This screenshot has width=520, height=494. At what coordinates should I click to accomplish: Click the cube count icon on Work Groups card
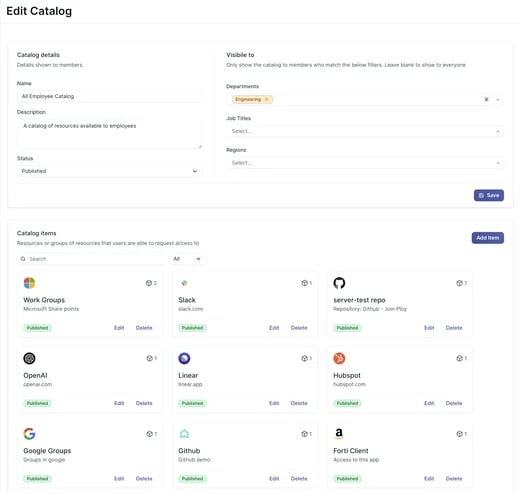pos(149,283)
